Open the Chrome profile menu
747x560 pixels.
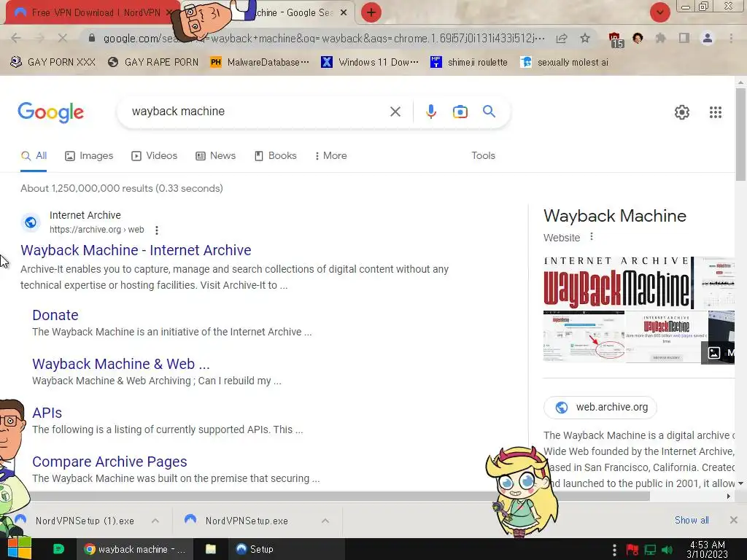pos(707,38)
